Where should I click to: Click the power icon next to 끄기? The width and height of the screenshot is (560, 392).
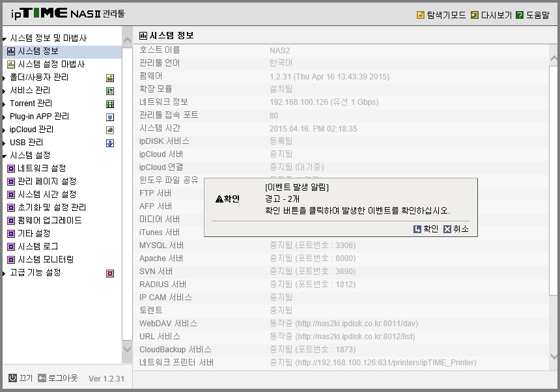(12, 378)
